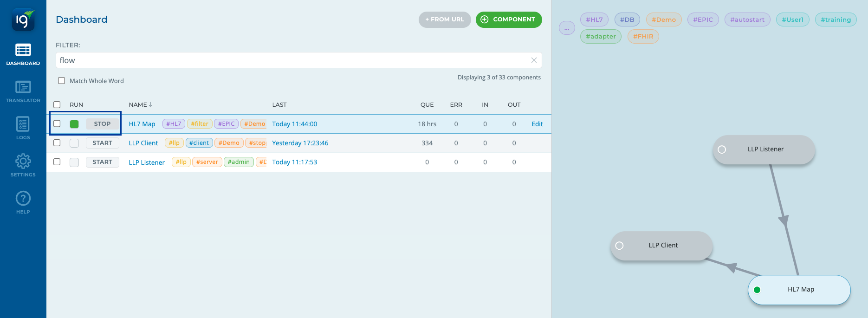Click the Edit link for HL7 Map

[x=537, y=124]
